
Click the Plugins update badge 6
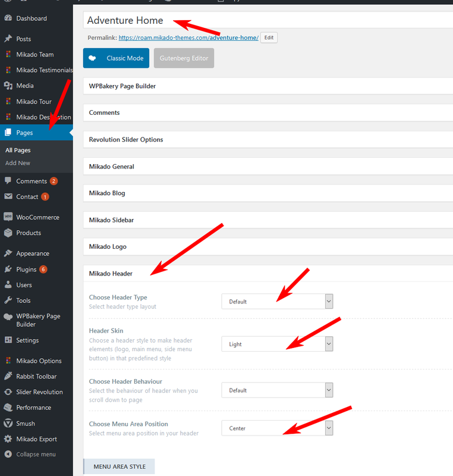pos(43,270)
